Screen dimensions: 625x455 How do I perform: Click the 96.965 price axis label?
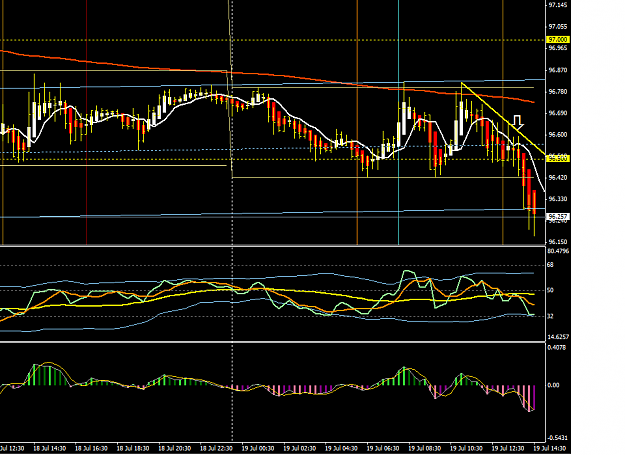pyautogui.click(x=558, y=47)
